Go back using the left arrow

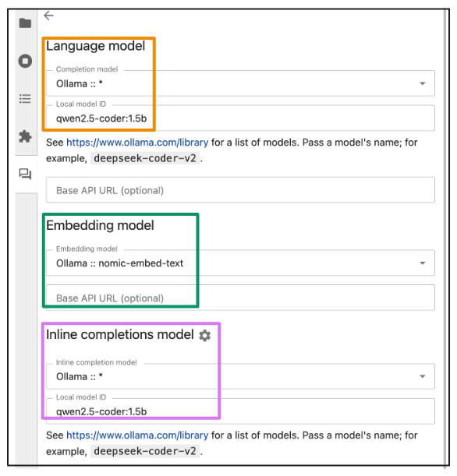point(48,16)
